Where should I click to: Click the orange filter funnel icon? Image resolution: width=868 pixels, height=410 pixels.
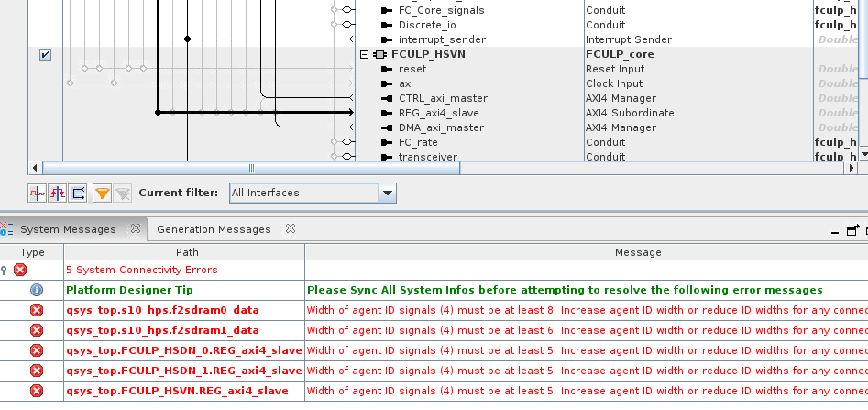pos(103,194)
